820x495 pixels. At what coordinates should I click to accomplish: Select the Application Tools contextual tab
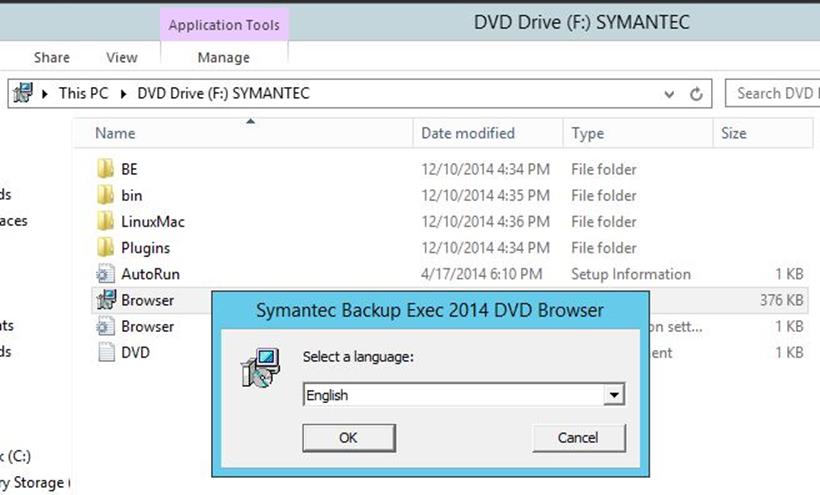(x=224, y=25)
